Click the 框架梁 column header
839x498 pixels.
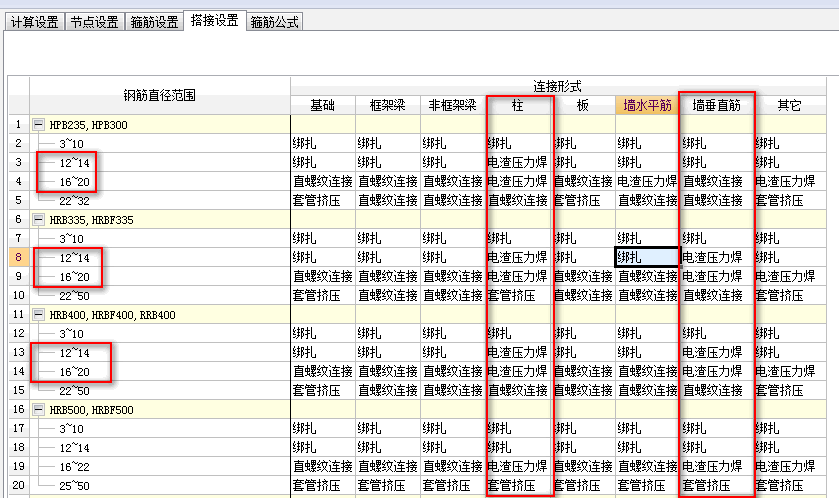coord(388,105)
